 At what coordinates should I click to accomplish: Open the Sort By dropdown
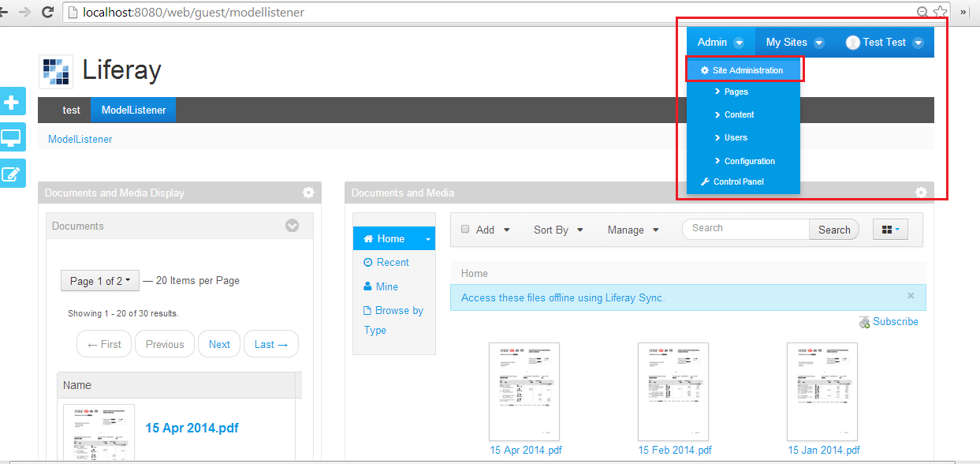(558, 230)
